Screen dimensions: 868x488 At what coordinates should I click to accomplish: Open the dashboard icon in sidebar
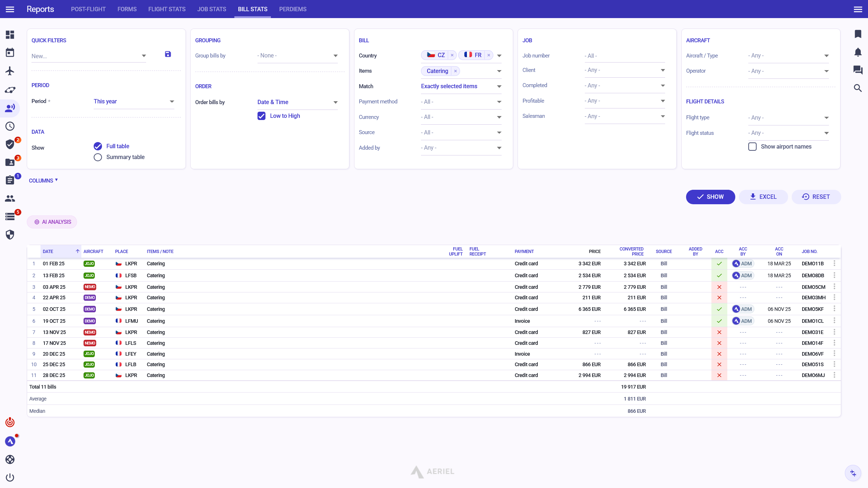(x=10, y=35)
